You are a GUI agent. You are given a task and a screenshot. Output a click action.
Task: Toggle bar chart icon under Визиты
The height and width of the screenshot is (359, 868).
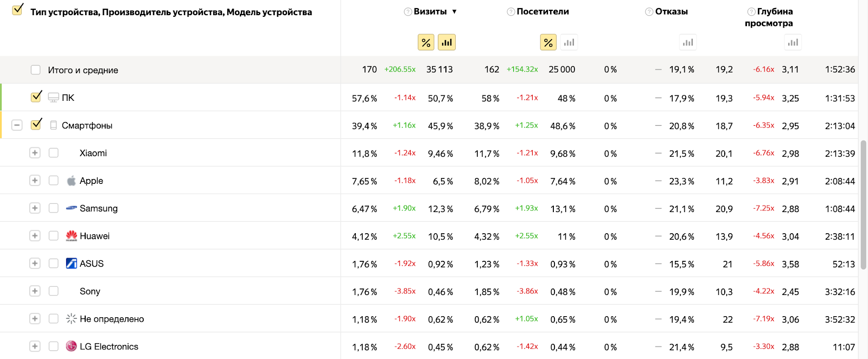tap(446, 42)
